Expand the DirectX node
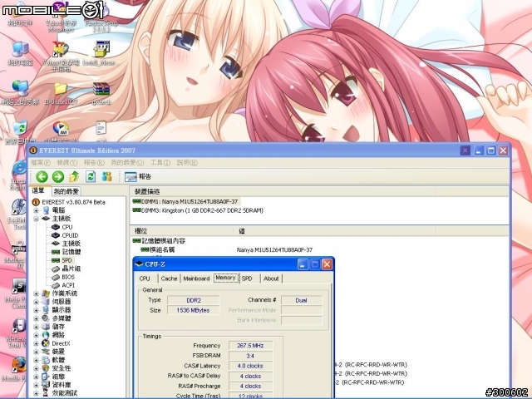 click(x=36, y=343)
